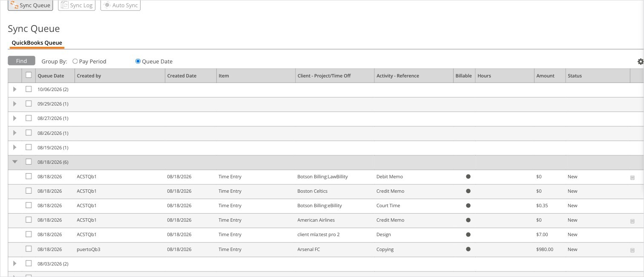The width and height of the screenshot is (644, 277).
Task: Open note icon on Arsenal FC row
Action: (x=632, y=250)
